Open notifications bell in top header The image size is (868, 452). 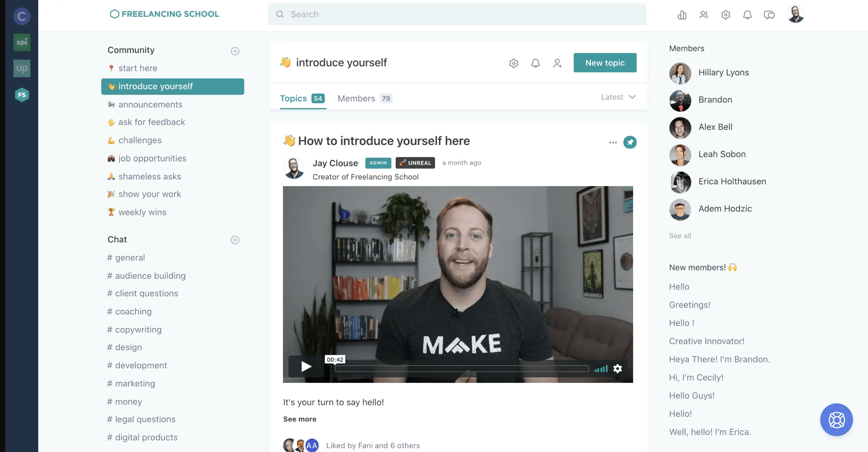point(747,15)
